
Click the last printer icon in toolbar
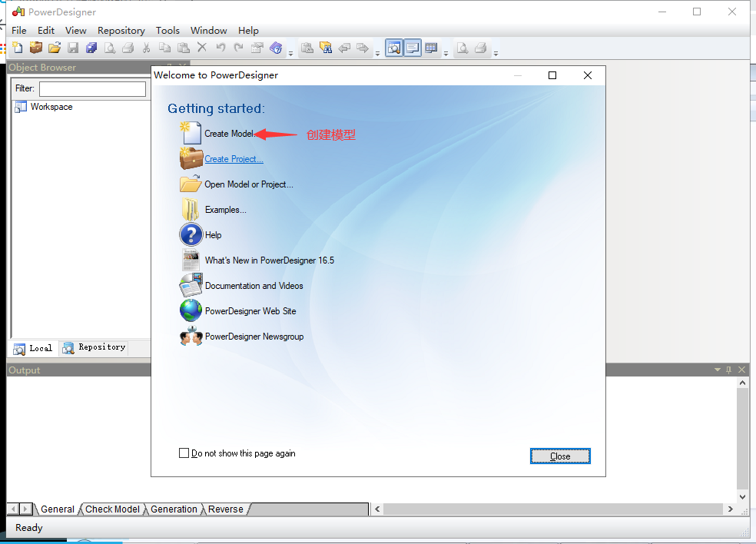[481, 48]
